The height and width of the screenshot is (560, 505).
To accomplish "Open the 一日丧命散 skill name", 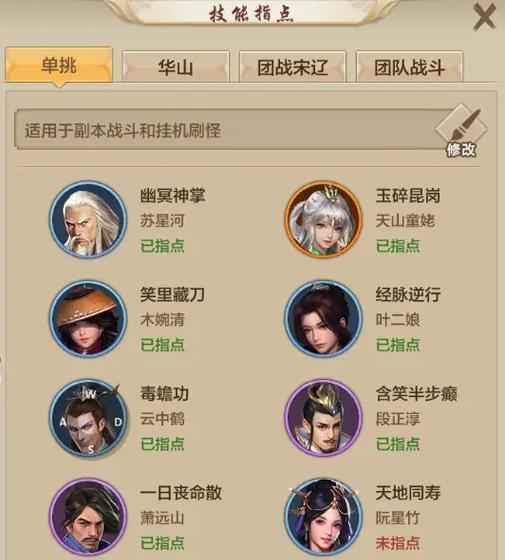I will 181,493.
